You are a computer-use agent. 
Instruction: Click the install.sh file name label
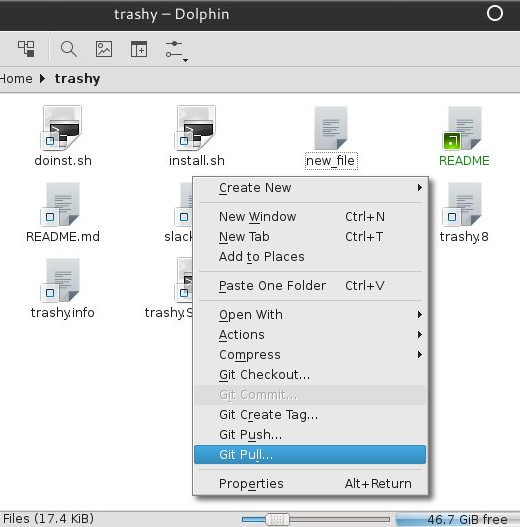197,161
